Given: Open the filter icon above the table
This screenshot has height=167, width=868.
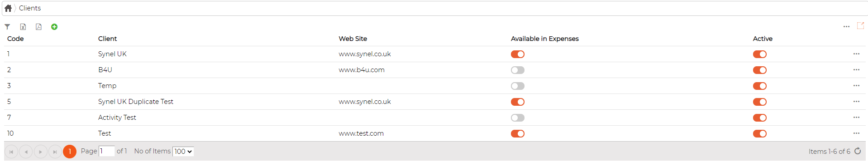Looking at the screenshot, I should [x=7, y=27].
